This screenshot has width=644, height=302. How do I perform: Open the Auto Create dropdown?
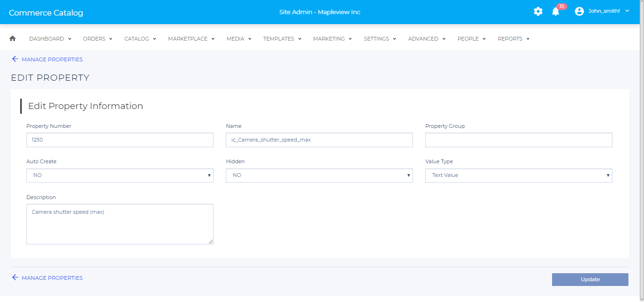point(120,176)
